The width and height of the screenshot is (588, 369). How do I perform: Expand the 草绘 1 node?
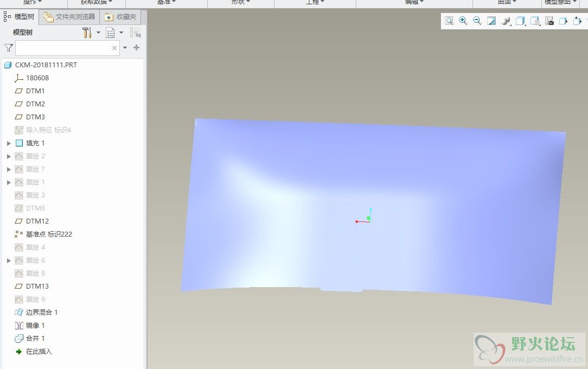9,182
